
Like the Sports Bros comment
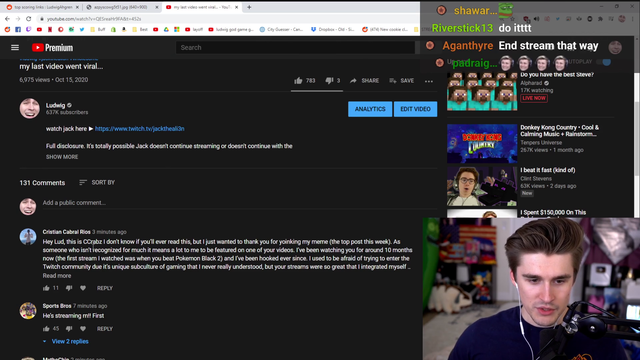point(46,329)
